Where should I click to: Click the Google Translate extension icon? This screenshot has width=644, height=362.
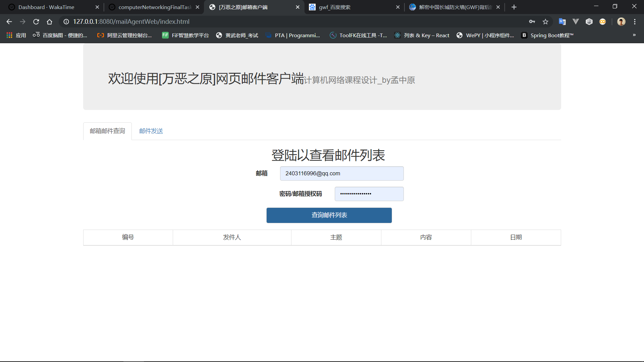(562, 22)
